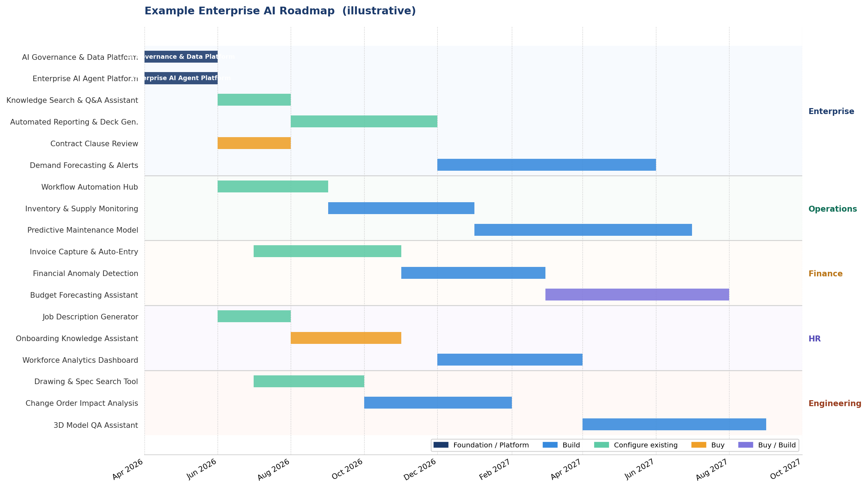
Task: Click the Configure existing legend swatch
Action: pos(601,445)
